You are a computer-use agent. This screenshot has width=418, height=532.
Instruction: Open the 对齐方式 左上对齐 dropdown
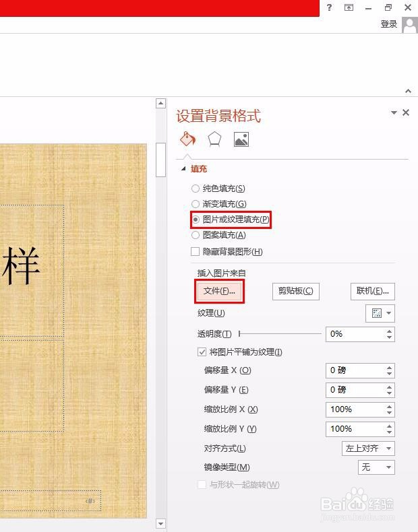[368, 448]
